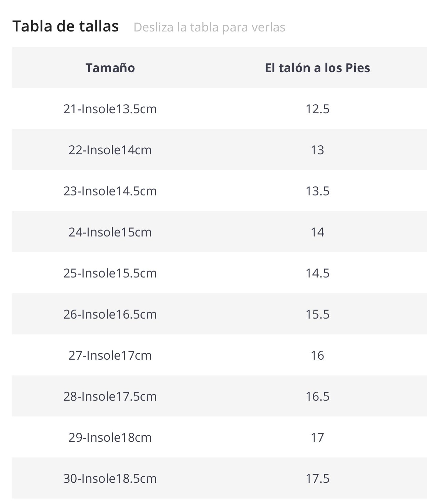Select the 23-Insole14.5cm size cell
This screenshot has height=504, width=439.
point(110,191)
